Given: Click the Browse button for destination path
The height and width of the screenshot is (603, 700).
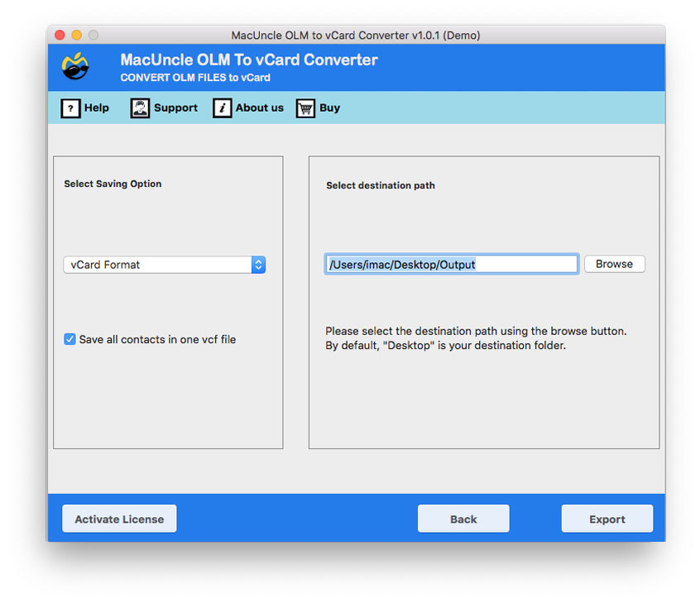Looking at the screenshot, I should pos(614,264).
